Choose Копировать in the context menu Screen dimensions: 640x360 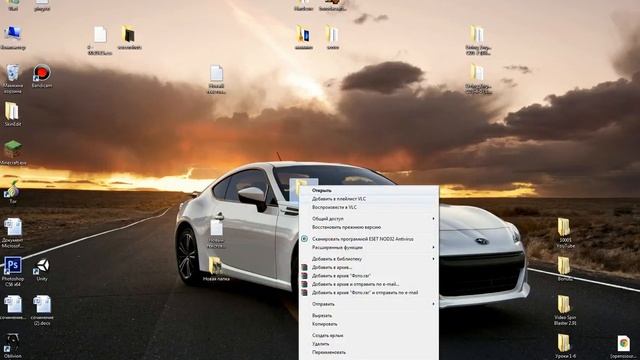(x=324, y=324)
